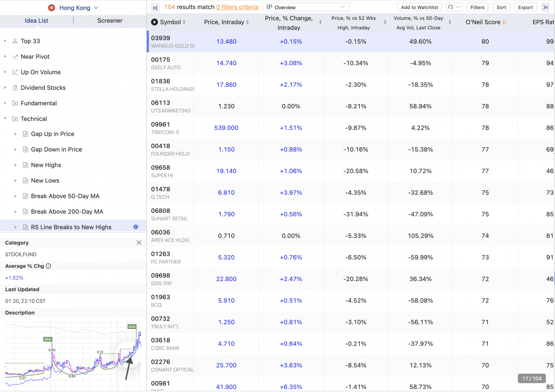
Task: Click the Near Pivot icon in sidebar
Action: (15, 56)
